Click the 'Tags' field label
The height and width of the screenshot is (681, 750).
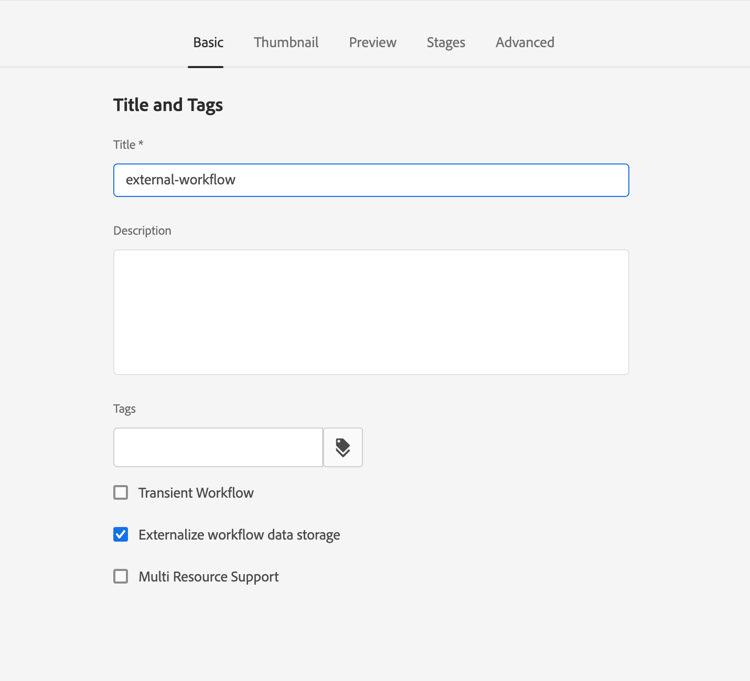124,409
